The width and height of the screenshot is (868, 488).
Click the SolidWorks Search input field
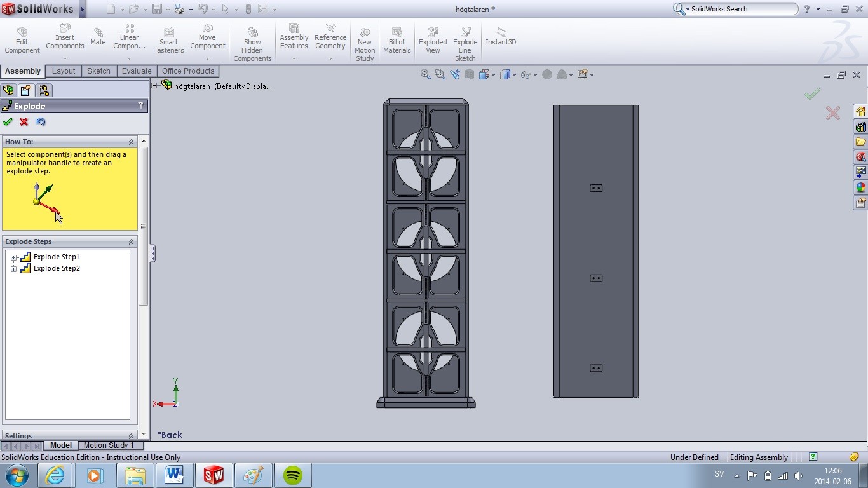pyautogui.click(x=742, y=9)
